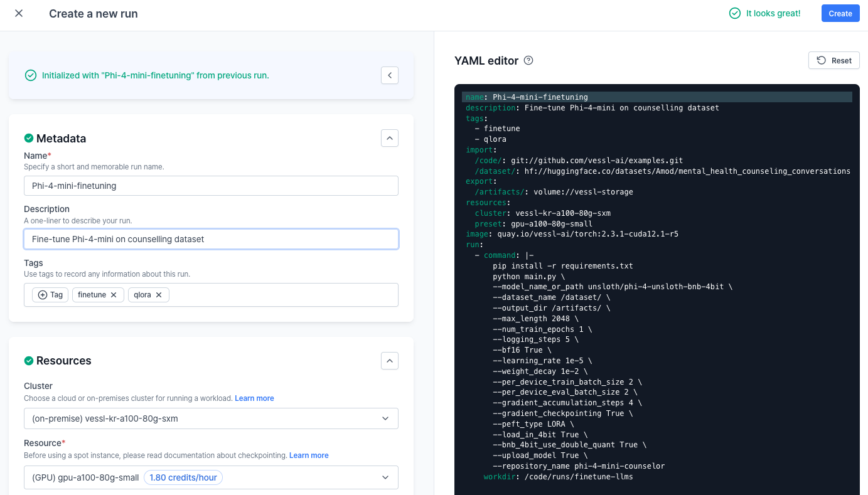Image resolution: width=868 pixels, height=495 pixels.
Task: Open the Cluster dropdown
Action: coord(211,418)
